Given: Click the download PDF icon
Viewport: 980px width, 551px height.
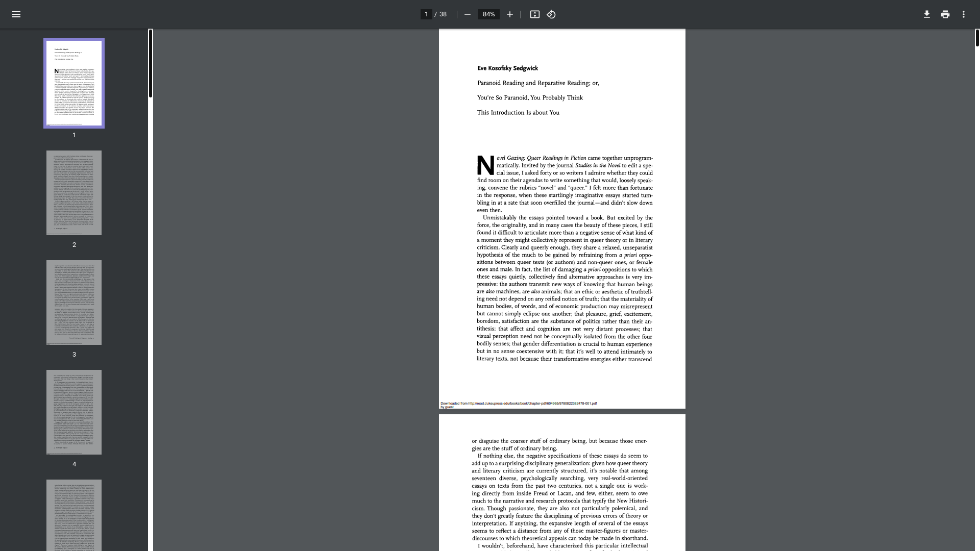Looking at the screenshot, I should click(927, 14).
